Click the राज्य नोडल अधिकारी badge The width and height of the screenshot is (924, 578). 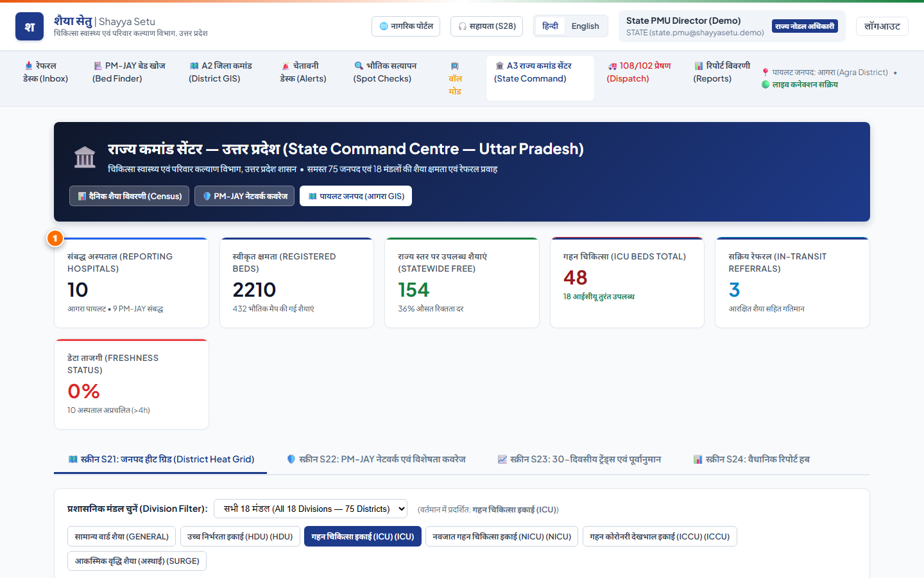pyautogui.click(x=805, y=26)
